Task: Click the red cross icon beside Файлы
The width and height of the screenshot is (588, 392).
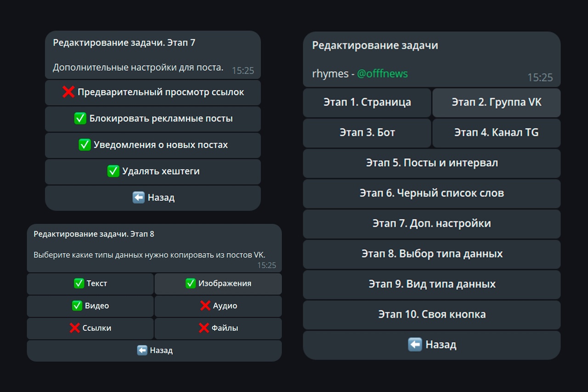Action: [204, 328]
